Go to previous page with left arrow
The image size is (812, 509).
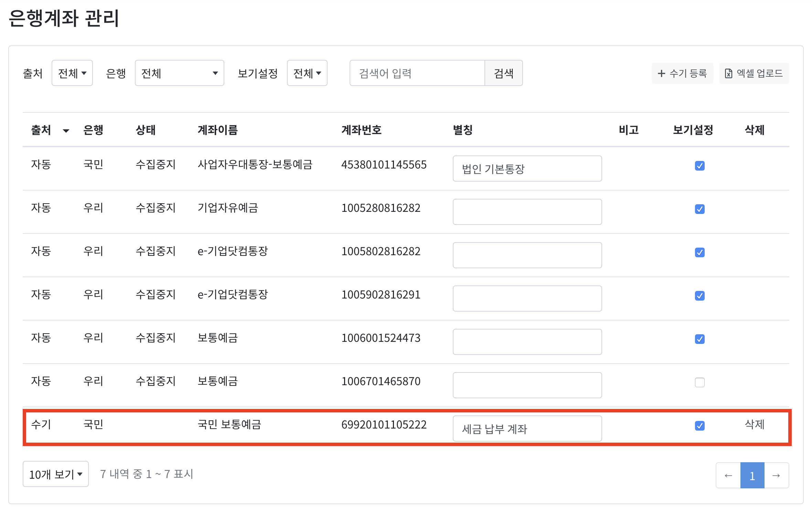pyautogui.click(x=728, y=476)
